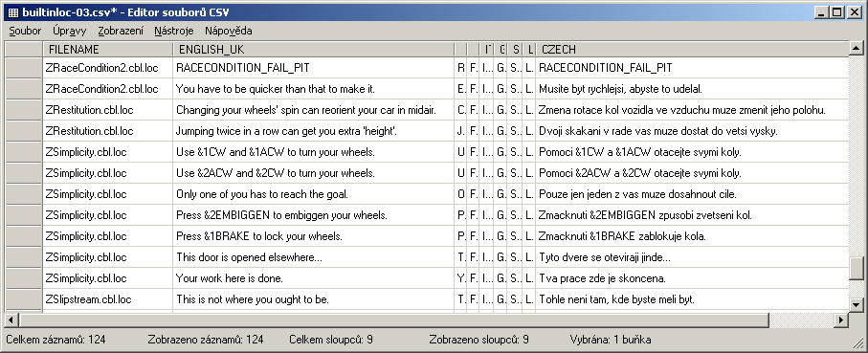Click row header of 'Your work here is done.' row

point(24,277)
